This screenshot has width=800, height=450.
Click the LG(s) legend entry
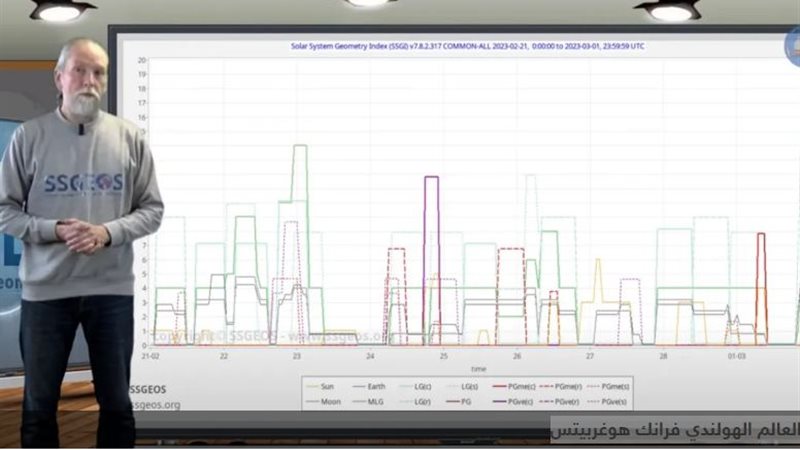462,387
